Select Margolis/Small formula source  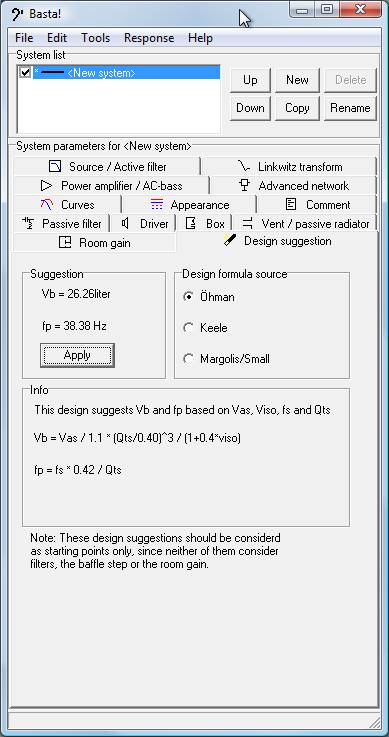[188, 359]
